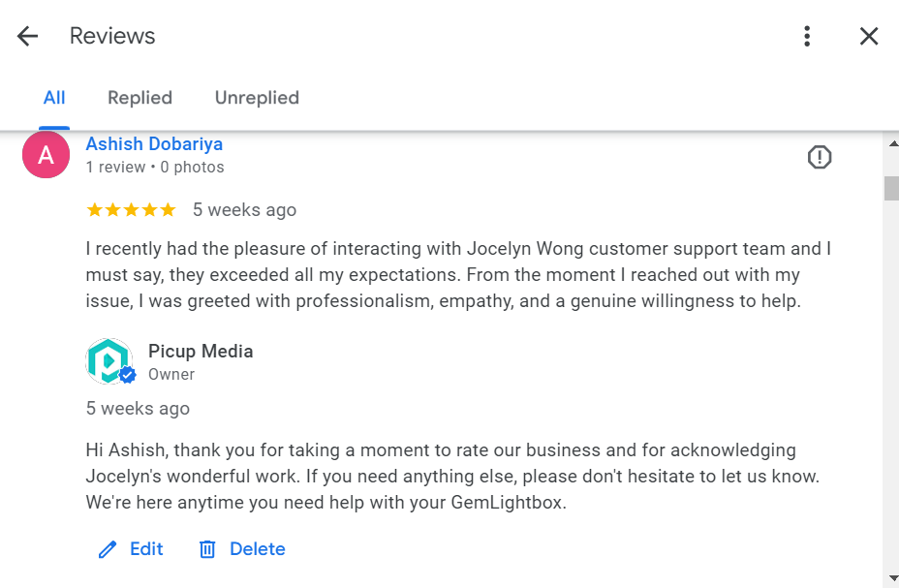Screen dimensions: 899x588
Task: Click the fifth star of the rating
Action: coord(170,209)
